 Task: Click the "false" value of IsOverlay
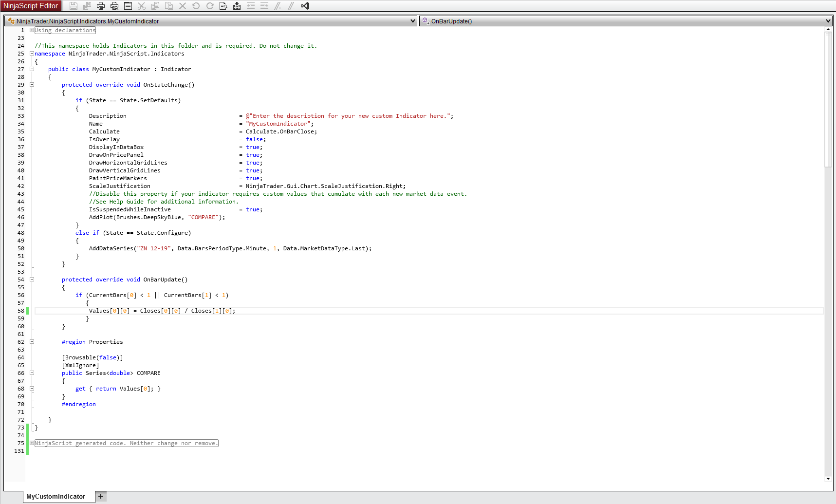click(x=254, y=139)
